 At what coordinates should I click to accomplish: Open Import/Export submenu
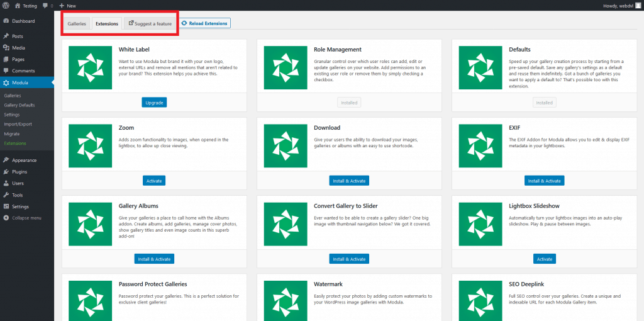pyautogui.click(x=18, y=124)
